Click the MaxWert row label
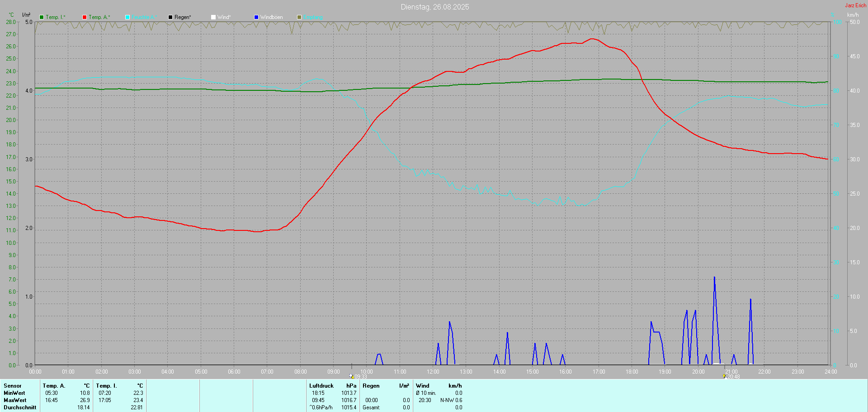Viewport: 868px width, 412px height. [15, 400]
